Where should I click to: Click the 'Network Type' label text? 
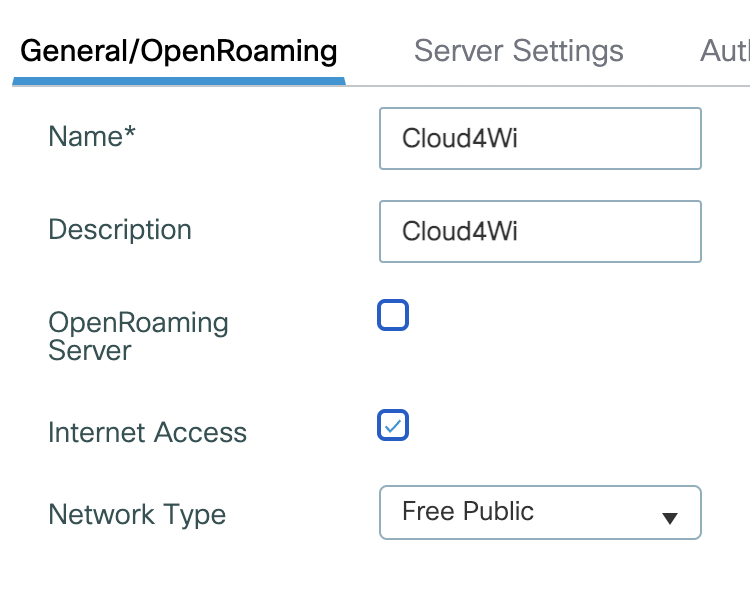(137, 515)
